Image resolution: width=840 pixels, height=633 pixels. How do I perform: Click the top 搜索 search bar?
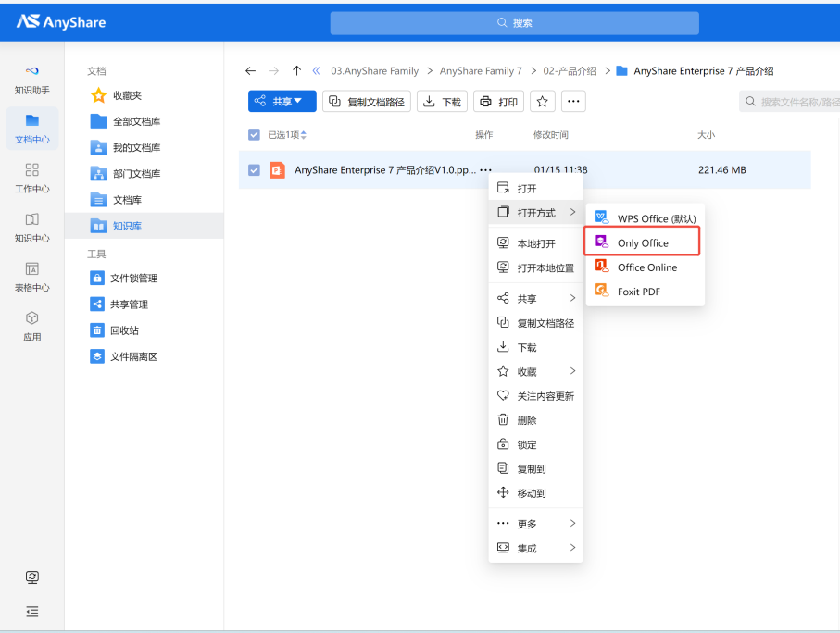(x=514, y=22)
